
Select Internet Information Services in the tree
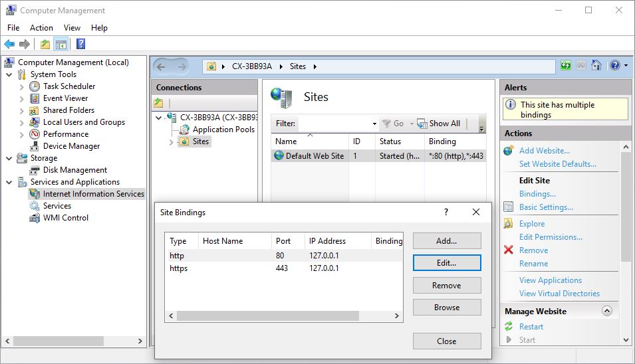pos(86,194)
